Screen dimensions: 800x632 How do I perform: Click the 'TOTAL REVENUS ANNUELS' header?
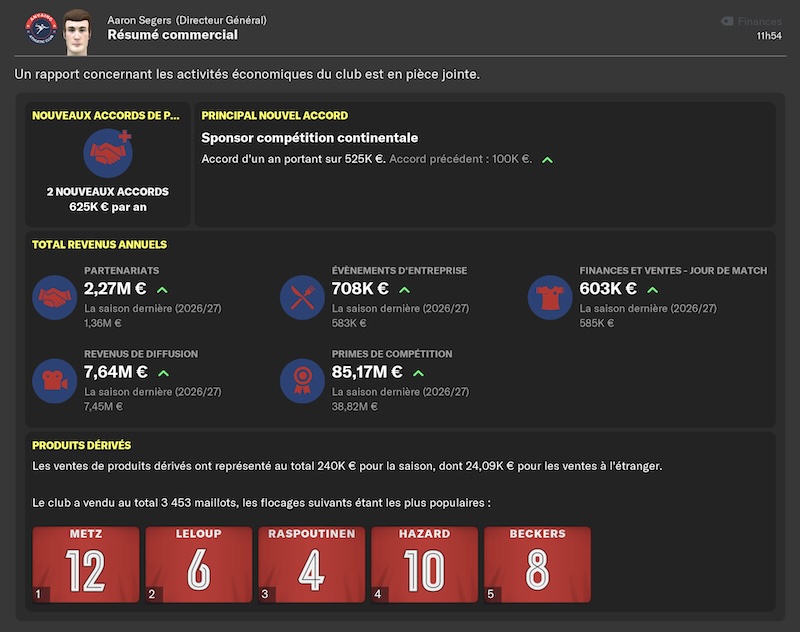[99, 245]
